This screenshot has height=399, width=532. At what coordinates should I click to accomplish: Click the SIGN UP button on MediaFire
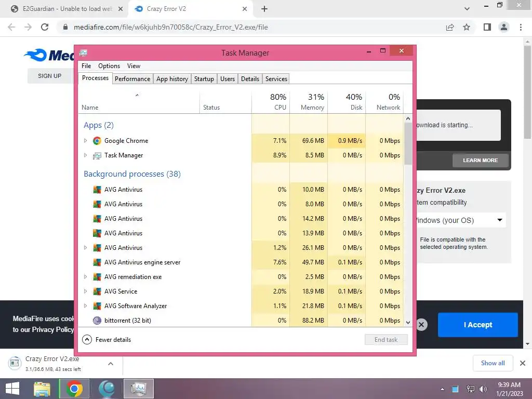[49, 76]
